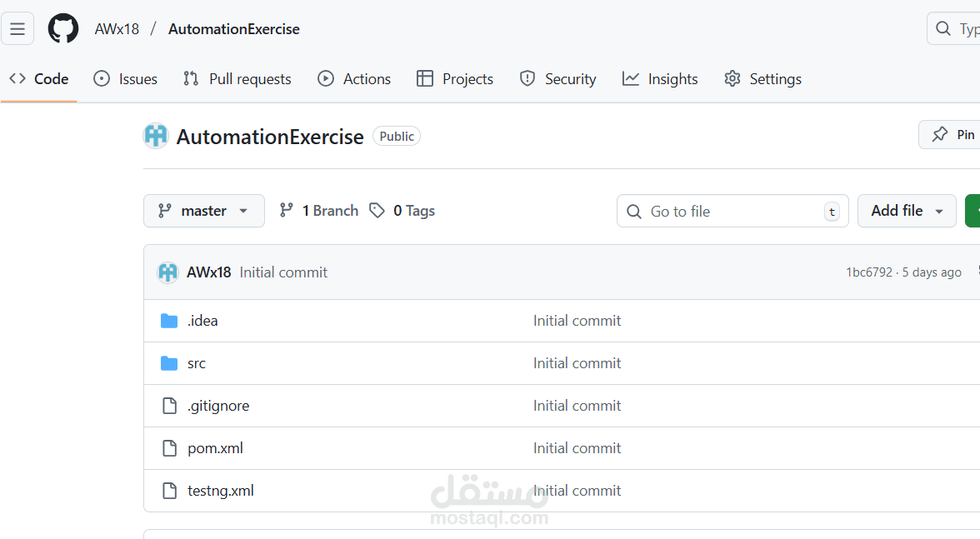The height and width of the screenshot is (539, 980).
Task: Open the Security shield icon
Action: click(527, 78)
